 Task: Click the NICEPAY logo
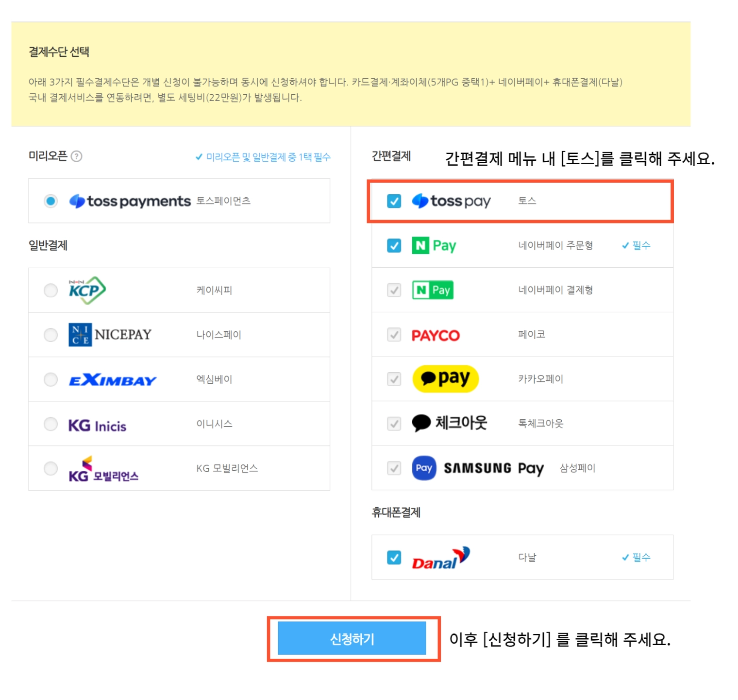[110, 335]
